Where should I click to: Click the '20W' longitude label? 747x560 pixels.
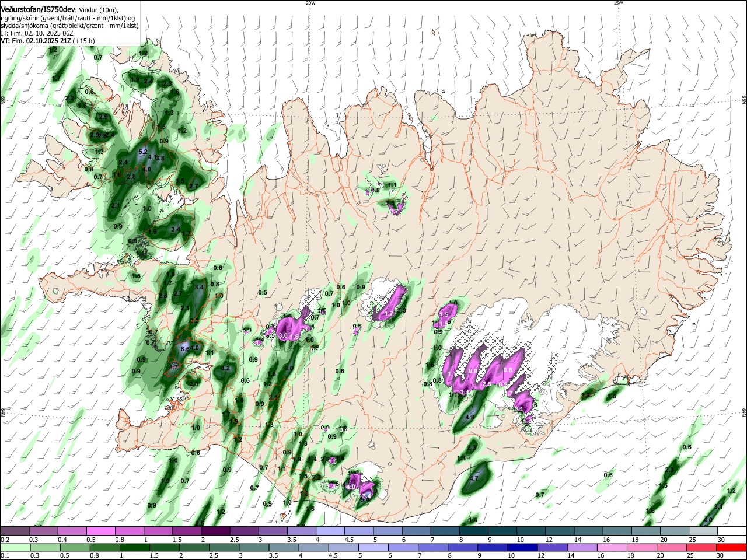click(x=310, y=3)
